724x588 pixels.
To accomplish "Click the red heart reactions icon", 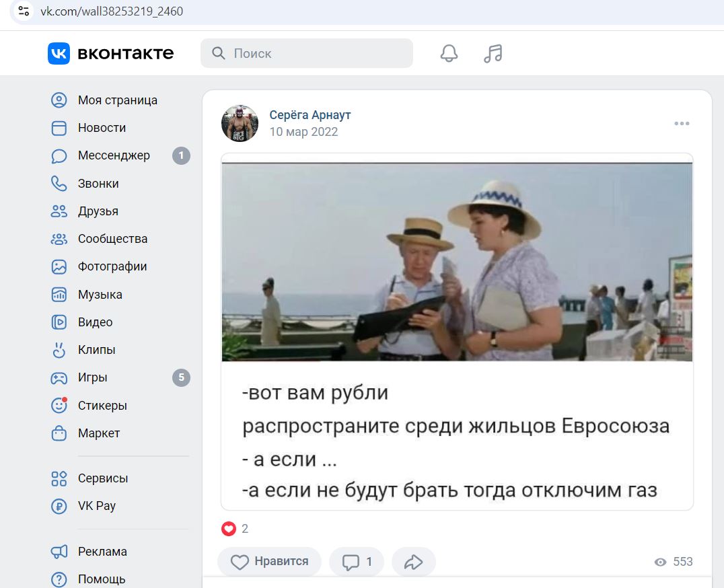I will (x=229, y=529).
